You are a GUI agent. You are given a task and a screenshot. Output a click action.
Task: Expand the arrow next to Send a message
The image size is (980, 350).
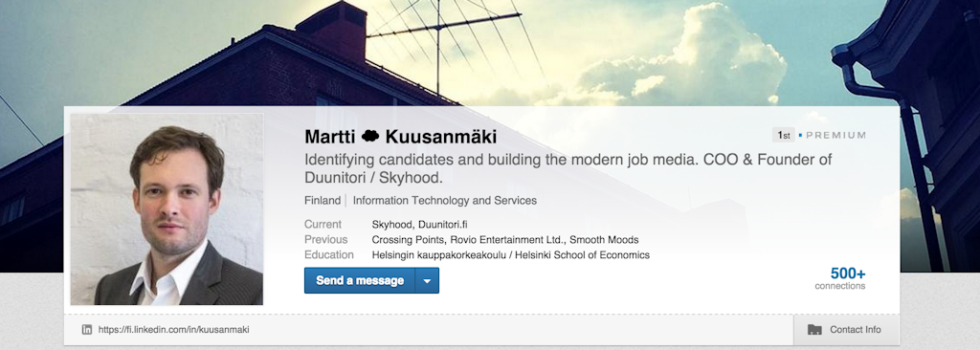427,280
